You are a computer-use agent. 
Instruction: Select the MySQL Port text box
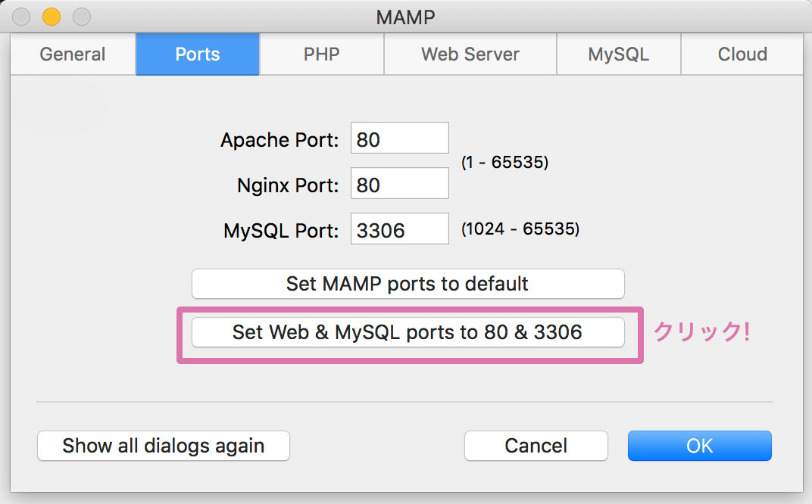coord(400,229)
